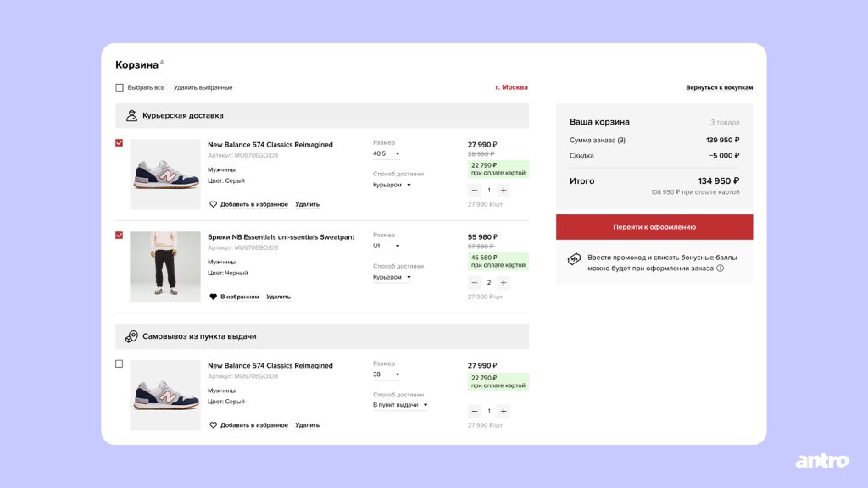Uncheck the size 40.5 New Balance 574 item

pos(119,142)
